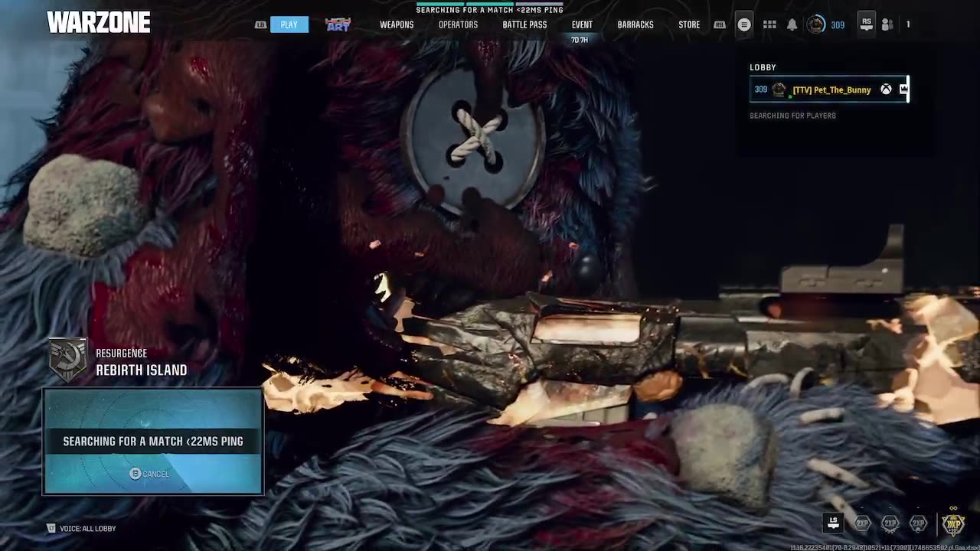Go to the OPERATORS tab
The height and width of the screenshot is (551, 980).
click(x=458, y=24)
